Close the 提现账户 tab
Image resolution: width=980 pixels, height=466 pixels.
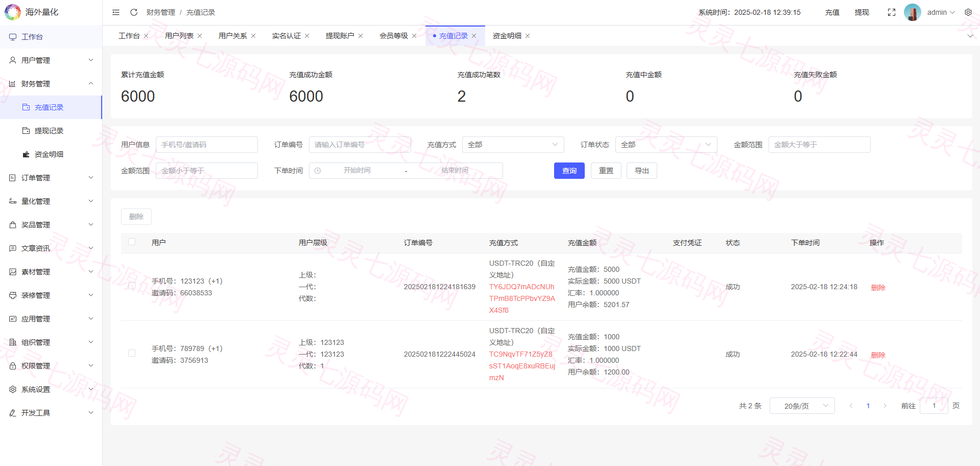361,36
